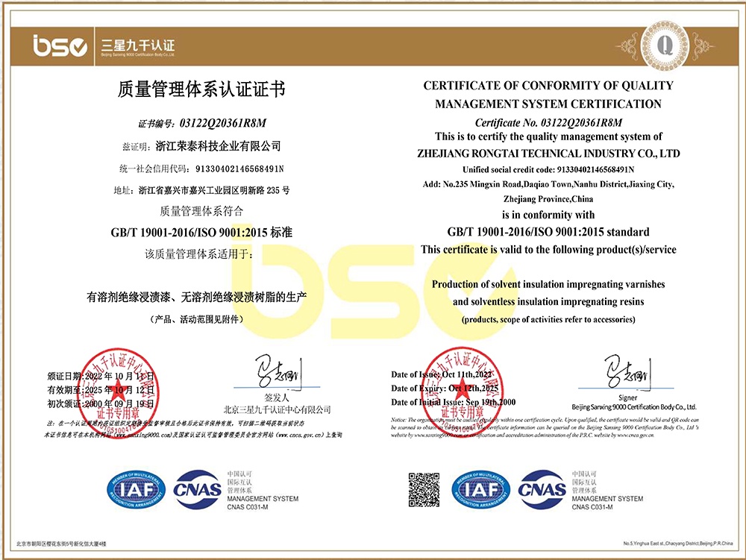Select the CNAS logo on the left half
The width and height of the screenshot is (746, 560).
pyautogui.click(x=197, y=489)
